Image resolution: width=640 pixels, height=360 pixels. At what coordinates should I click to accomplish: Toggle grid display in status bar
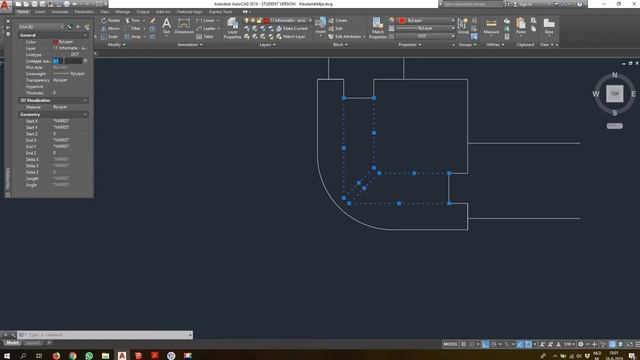(463, 344)
